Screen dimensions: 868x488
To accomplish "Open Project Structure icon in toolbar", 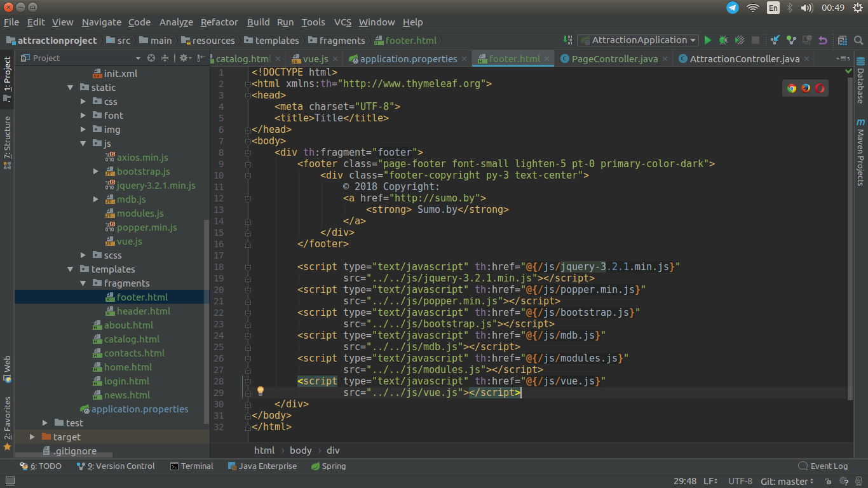I will pyautogui.click(x=843, y=40).
